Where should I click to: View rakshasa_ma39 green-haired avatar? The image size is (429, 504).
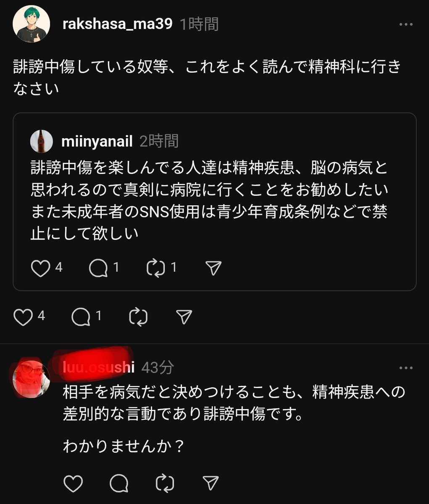click(x=31, y=24)
